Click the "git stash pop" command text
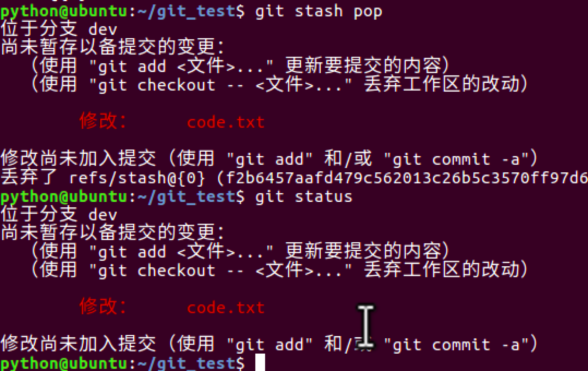 tap(319, 11)
